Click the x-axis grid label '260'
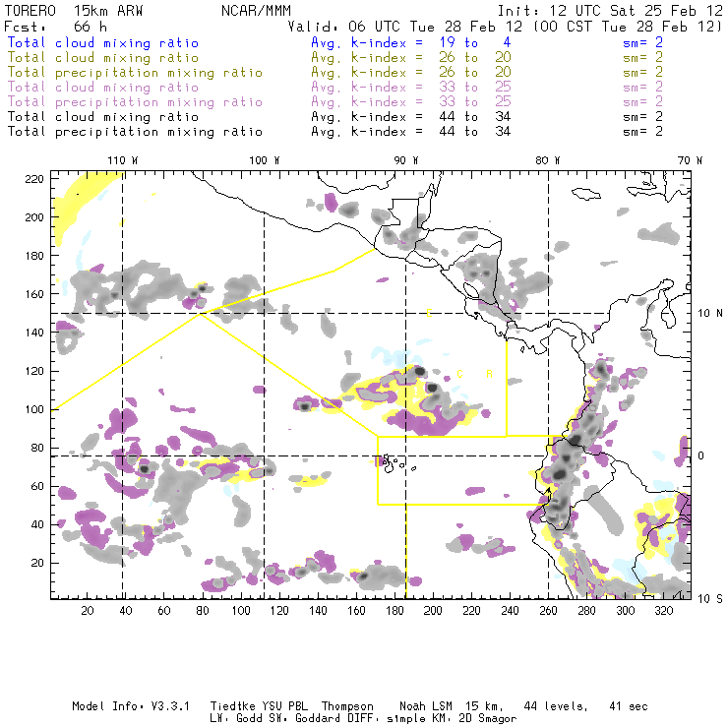This screenshot has height=728, width=728. (548, 611)
